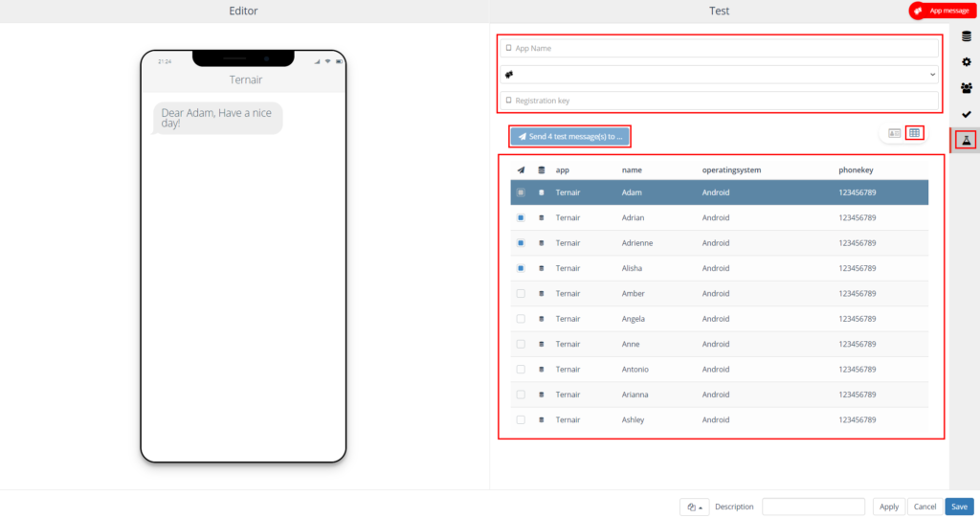Click the name cell Antonio

[x=635, y=370]
